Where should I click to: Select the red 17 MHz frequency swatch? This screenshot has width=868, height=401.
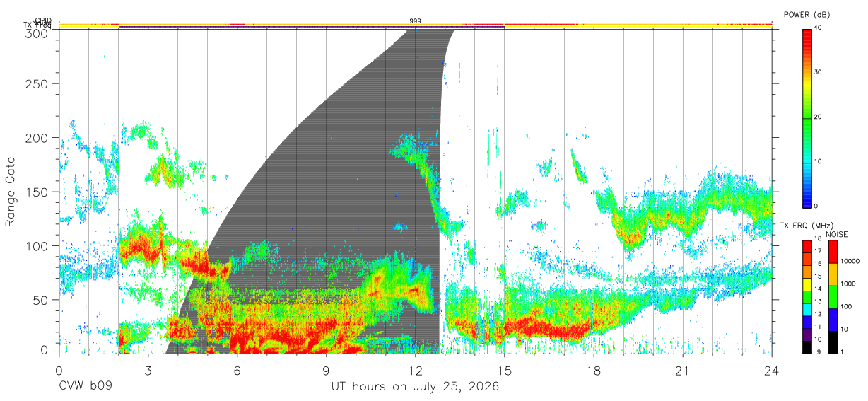tap(807, 247)
